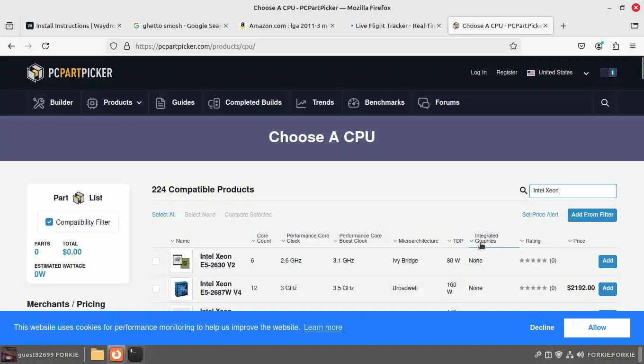644x364 pixels.
Task: Click the Firefox back arrow
Action: pos(11,46)
